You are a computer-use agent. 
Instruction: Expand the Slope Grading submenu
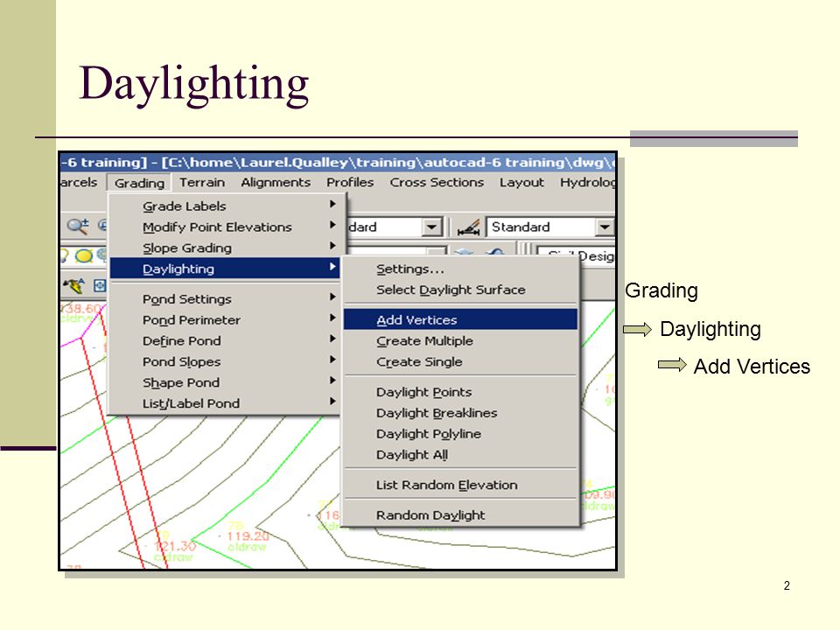tap(225, 248)
